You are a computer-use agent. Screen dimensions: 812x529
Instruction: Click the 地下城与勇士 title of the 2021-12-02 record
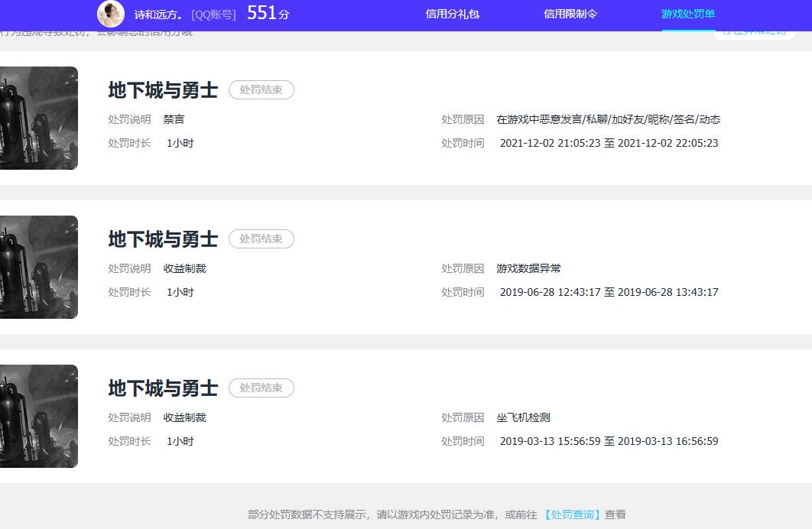(163, 90)
